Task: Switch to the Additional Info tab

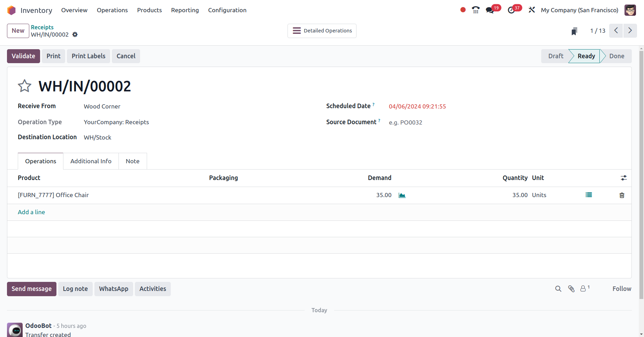Action: (x=91, y=161)
